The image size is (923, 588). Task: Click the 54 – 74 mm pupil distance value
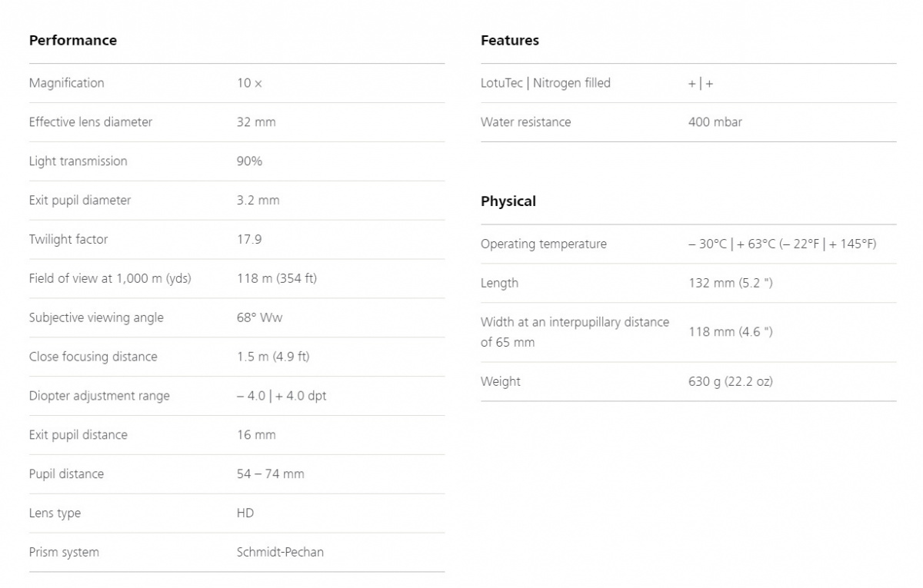point(271,474)
